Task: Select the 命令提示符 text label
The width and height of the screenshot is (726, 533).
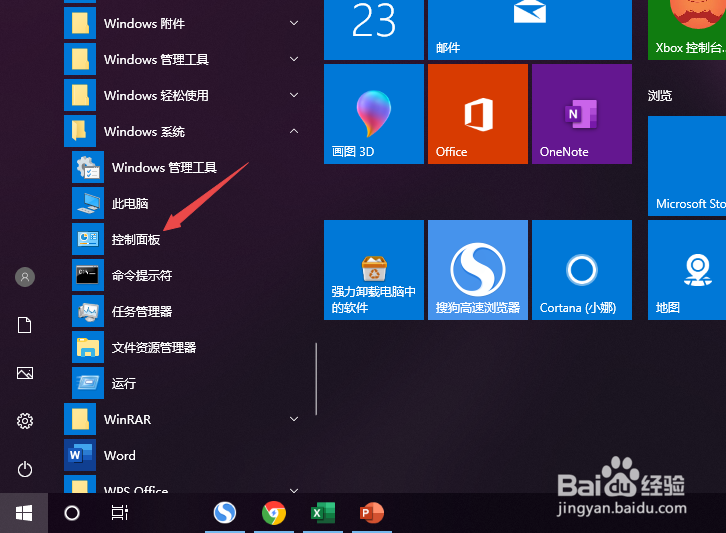Action: [x=142, y=276]
